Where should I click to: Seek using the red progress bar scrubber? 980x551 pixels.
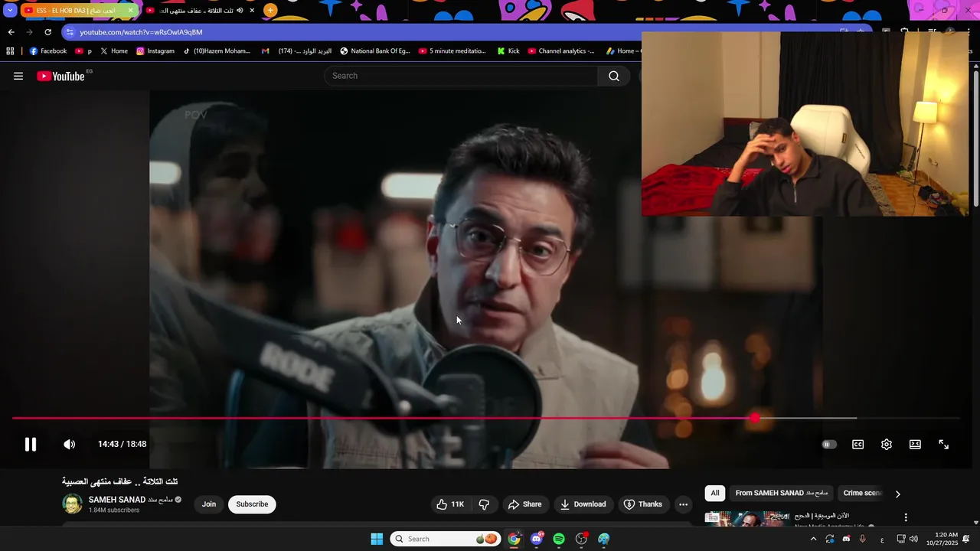point(755,418)
